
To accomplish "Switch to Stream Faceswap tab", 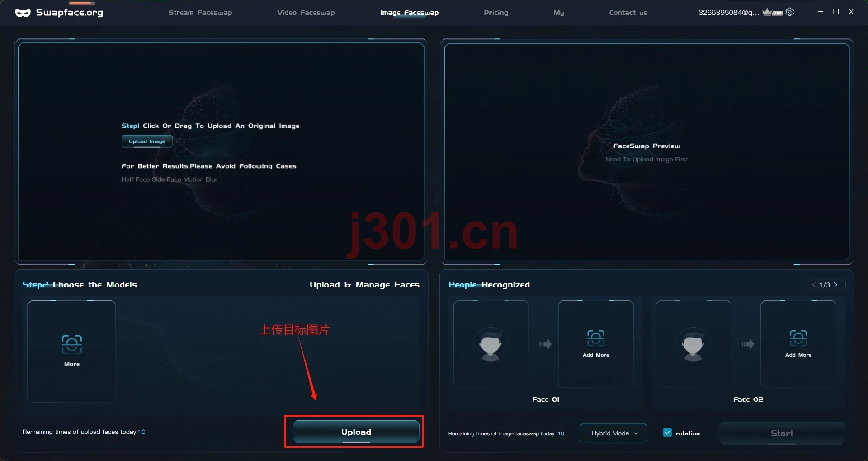I will pyautogui.click(x=200, y=13).
